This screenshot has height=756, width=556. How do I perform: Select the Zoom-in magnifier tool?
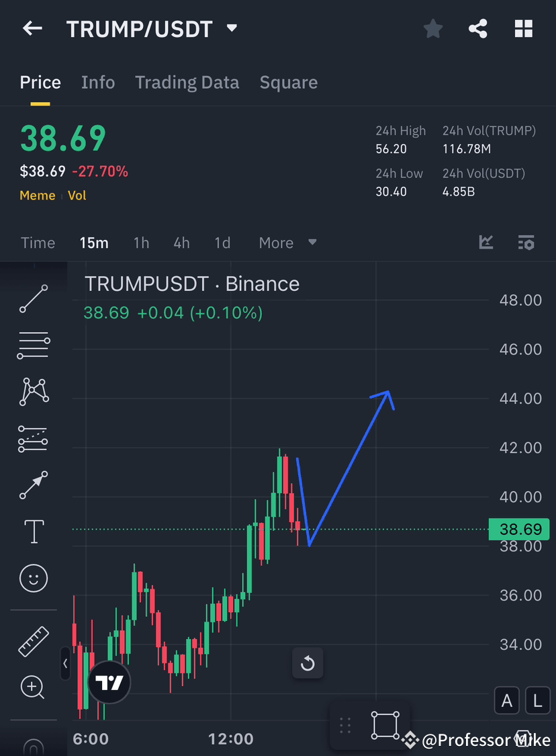33,687
